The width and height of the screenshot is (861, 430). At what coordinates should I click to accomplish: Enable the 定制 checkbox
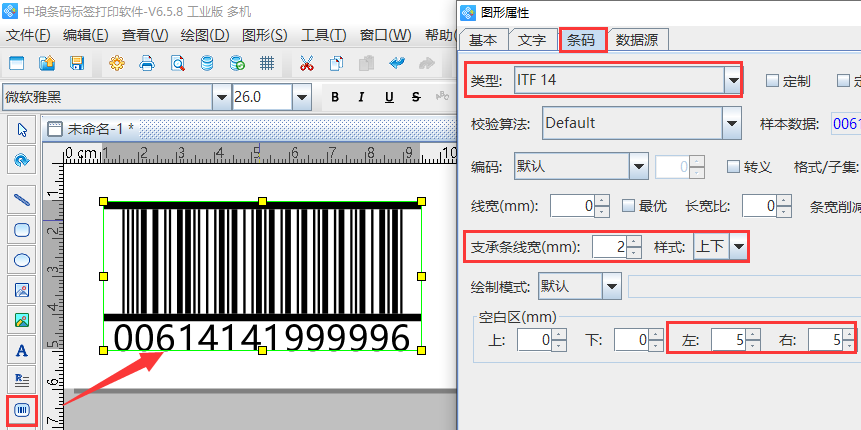click(x=772, y=81)
